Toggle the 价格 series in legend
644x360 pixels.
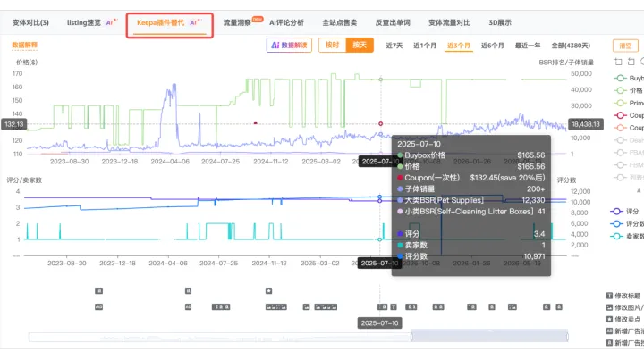point(629,90)
